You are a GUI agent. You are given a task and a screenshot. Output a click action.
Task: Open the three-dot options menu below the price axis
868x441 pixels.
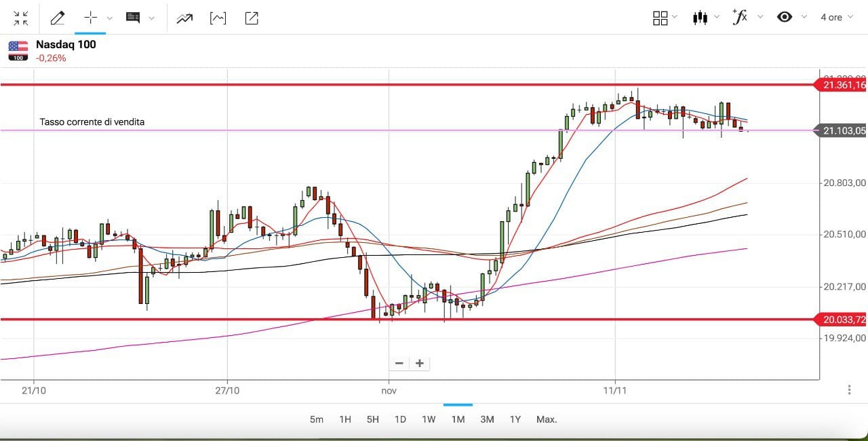point(849,389)
